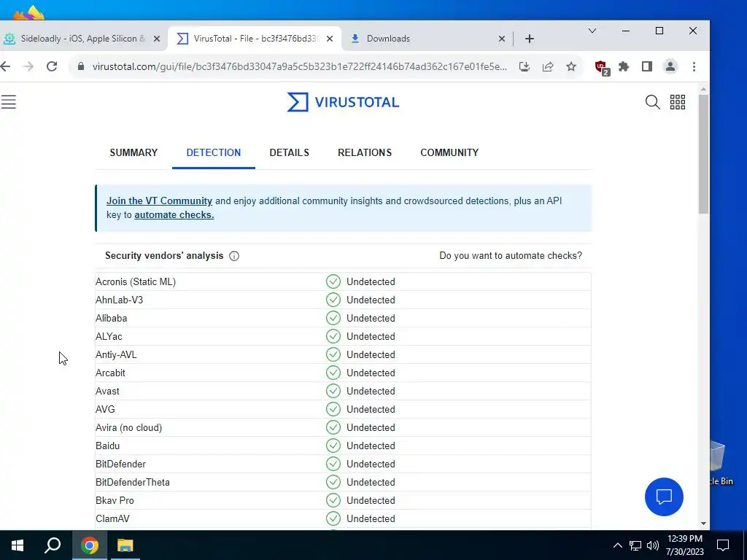Share this page from the address bar
The image size is (747, 560).
pos(548,66)
